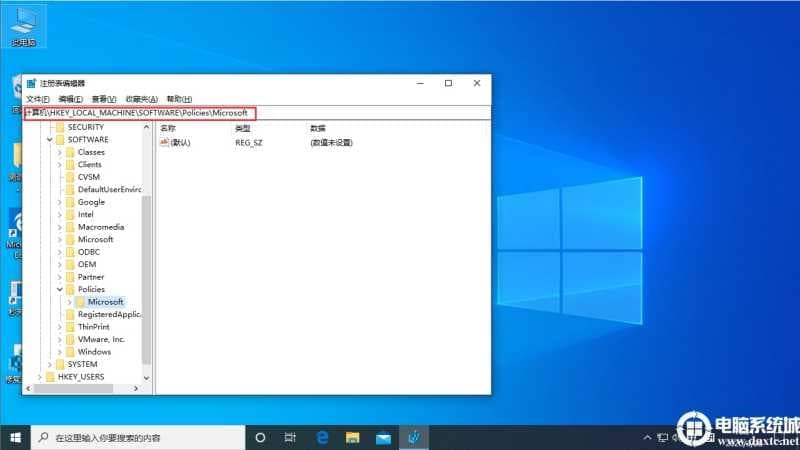Viewport: 800px width, 450px height.
Task: Select the ODBC tree label
Action: (89, 252)
